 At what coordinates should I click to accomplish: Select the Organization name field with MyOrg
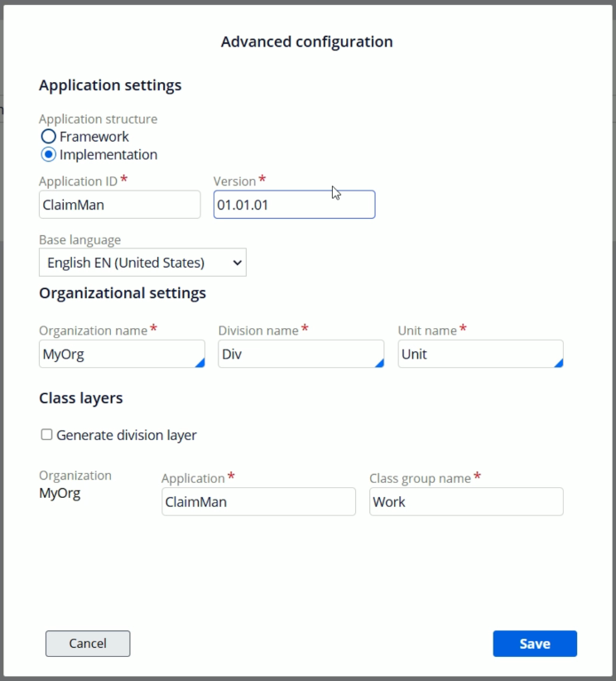(x=122, y=354)
